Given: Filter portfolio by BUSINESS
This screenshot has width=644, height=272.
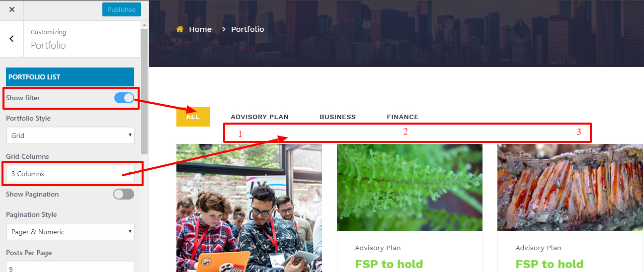Looking at the screenshot, I should point(337,117).
